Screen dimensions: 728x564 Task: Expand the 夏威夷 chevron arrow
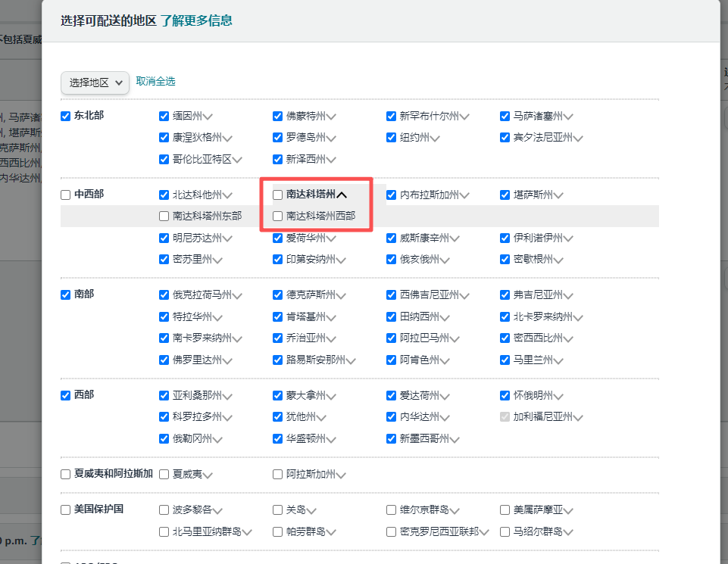[208, 475]
